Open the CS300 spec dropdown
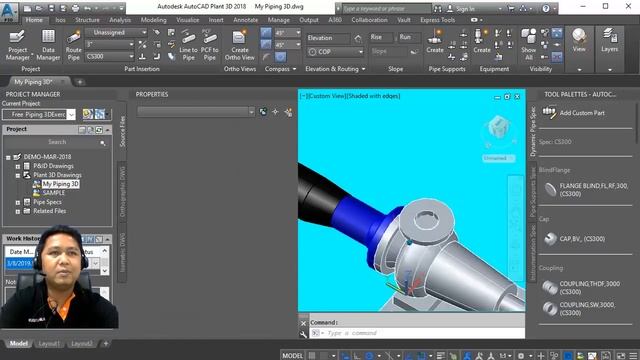The image size is (640, 360). pos(110,56)
